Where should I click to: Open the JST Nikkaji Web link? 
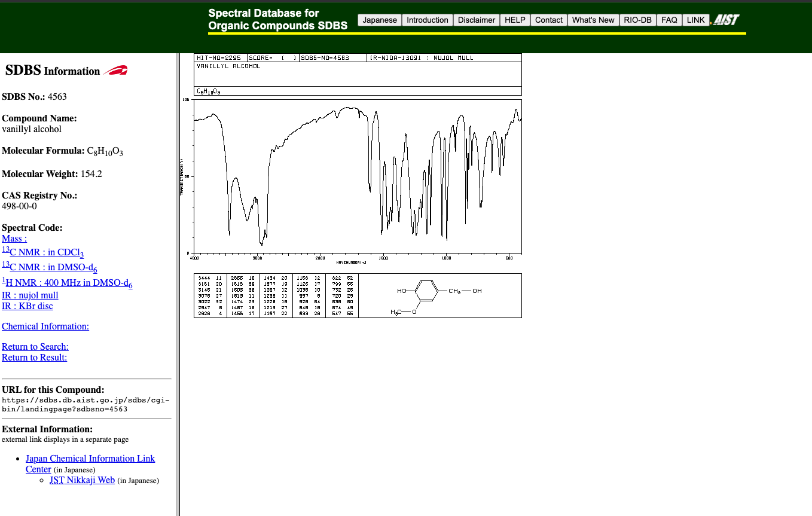(x=82, y=480)
